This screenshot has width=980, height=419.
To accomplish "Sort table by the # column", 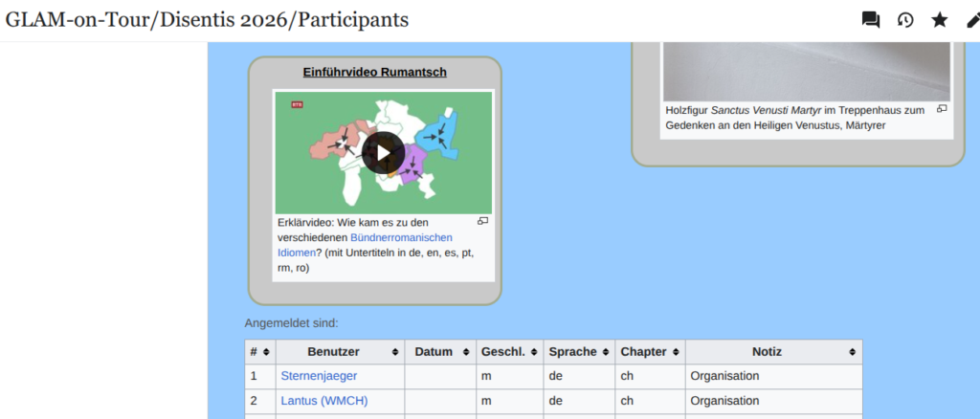I will (260, 352).
